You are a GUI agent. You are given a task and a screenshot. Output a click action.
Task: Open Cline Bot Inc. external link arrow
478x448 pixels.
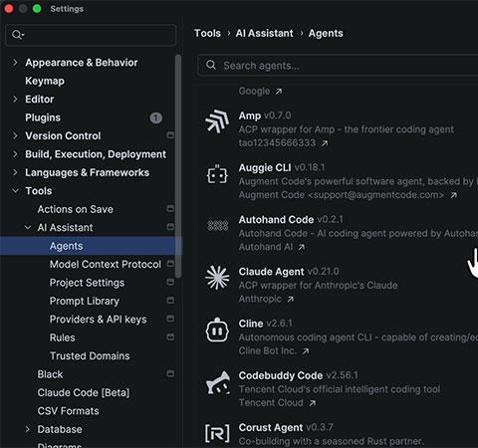point(306,351)
